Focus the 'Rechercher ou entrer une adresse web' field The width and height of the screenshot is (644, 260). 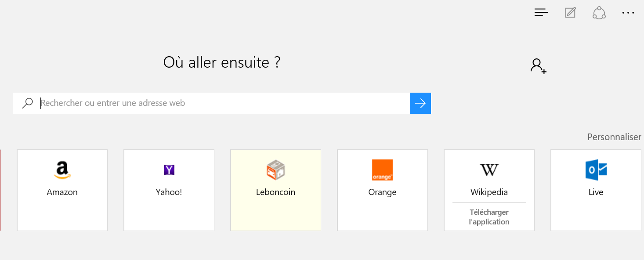[224, 103]
